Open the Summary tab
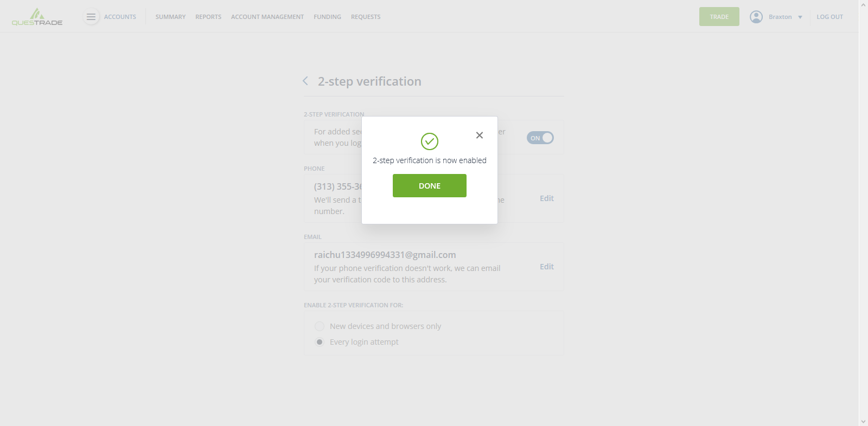The image size is (868, 426). tap(170, 17)
